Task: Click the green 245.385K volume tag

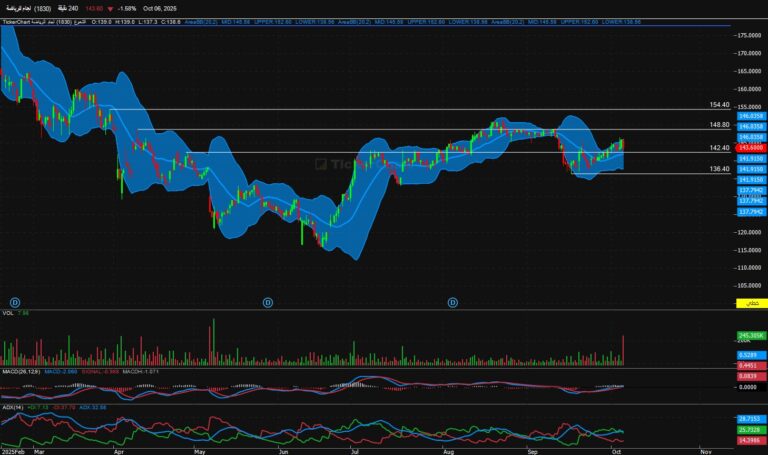Action: click(751, 336)
